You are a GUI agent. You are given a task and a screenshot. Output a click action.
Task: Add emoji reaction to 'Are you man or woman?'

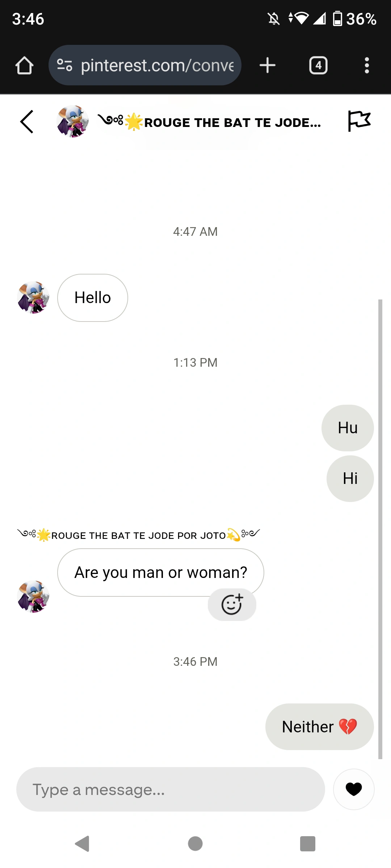click(232, 604)
